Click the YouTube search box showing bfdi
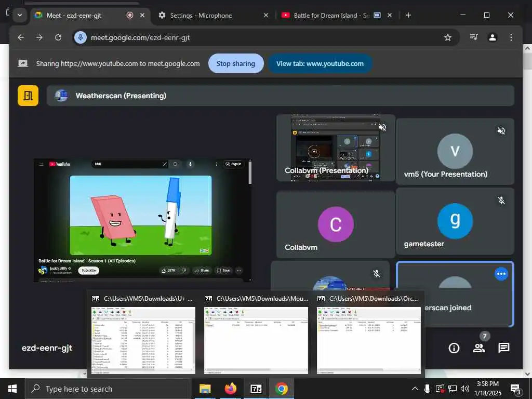Image resolution: width=532 pixels, height=399 pixels. click(129, 164)
